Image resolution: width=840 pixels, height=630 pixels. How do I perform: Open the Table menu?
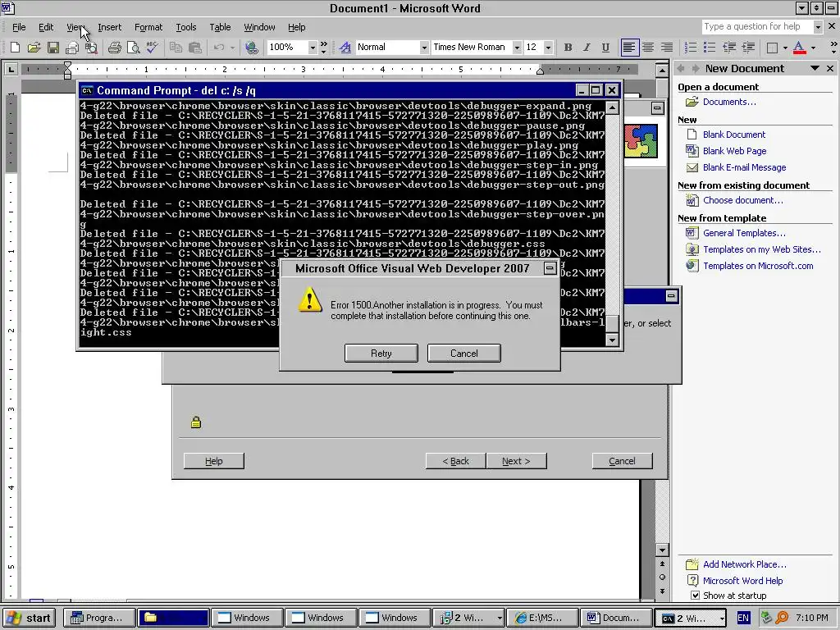220,27
